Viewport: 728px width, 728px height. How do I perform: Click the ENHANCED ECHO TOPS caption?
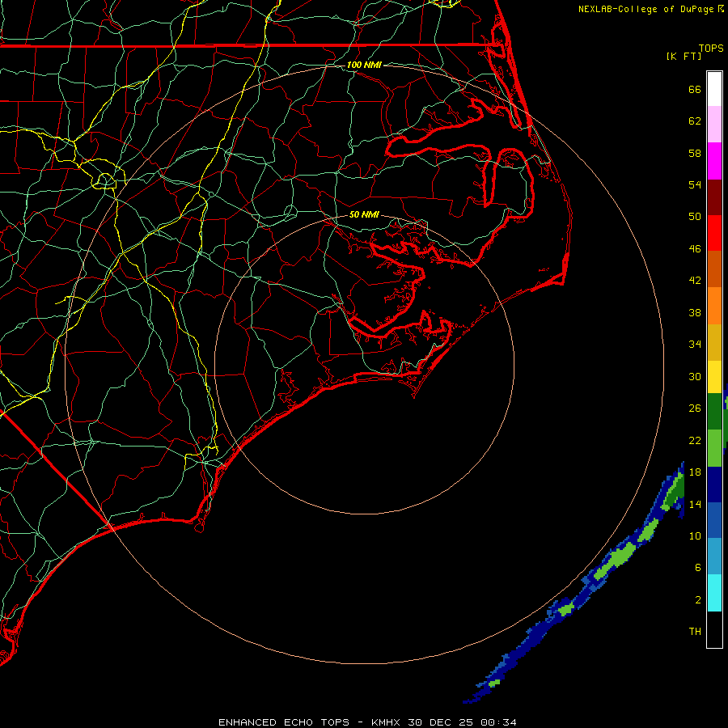click(x=284, y=722)
